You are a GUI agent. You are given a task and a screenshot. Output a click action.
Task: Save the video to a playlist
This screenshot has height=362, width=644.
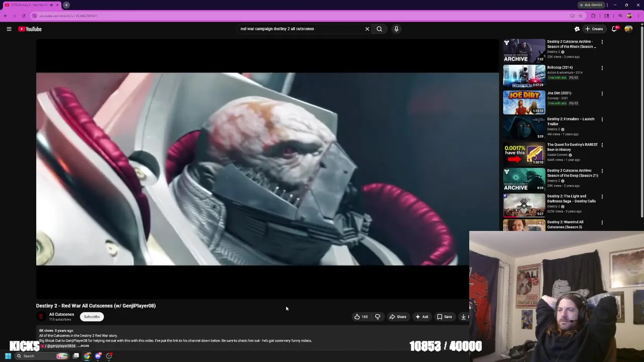click(x=445, y=317)
